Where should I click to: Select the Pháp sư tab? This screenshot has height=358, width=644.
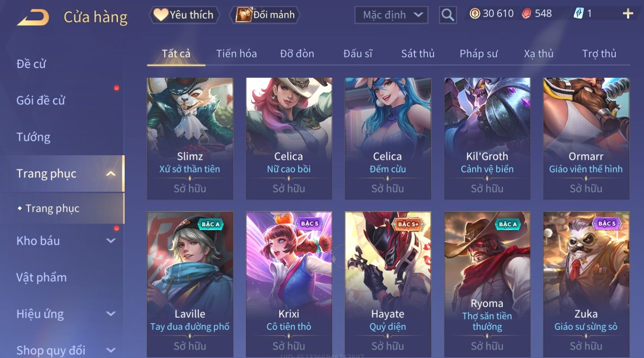[x=479, y=54]
